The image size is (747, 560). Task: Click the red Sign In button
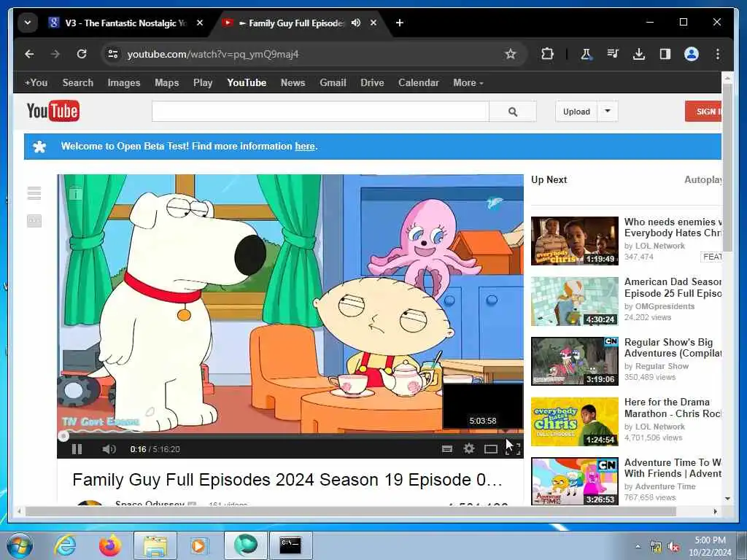(x=704, y=112)
